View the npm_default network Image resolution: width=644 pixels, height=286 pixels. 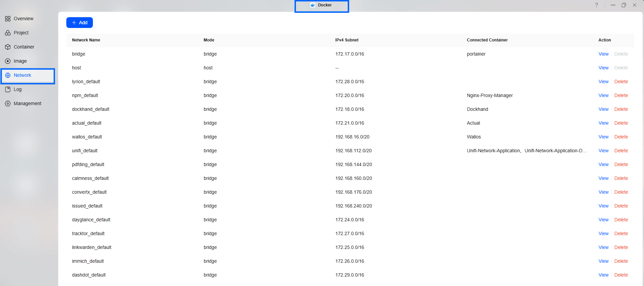(x=604, y=95)
